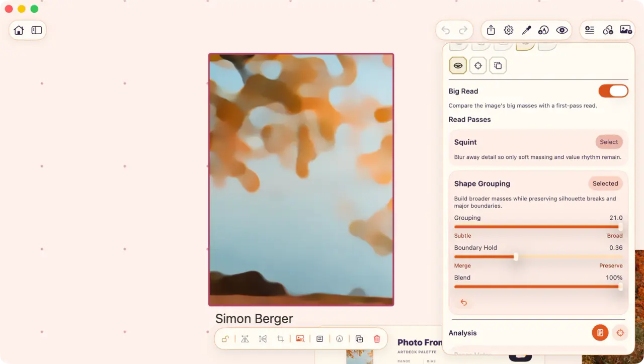
Task: Choose the Squint read pass via Select
Action: coord(609,142)
